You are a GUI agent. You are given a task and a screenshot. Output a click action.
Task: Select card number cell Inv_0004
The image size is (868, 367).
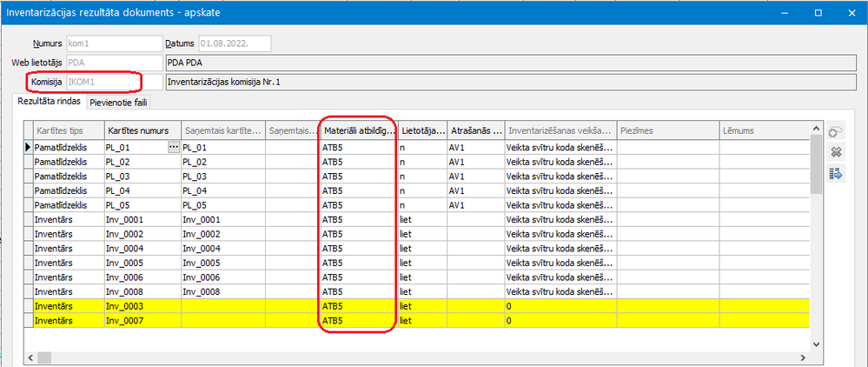point(142,248)
